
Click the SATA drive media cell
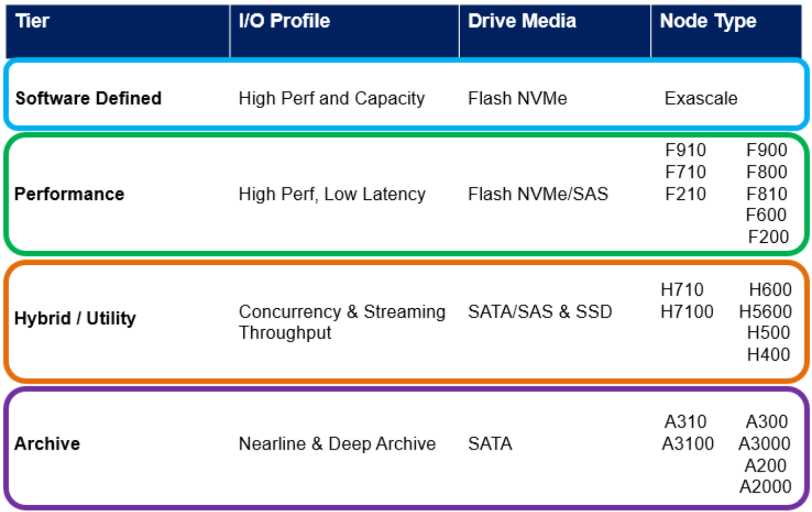(490, 444)
